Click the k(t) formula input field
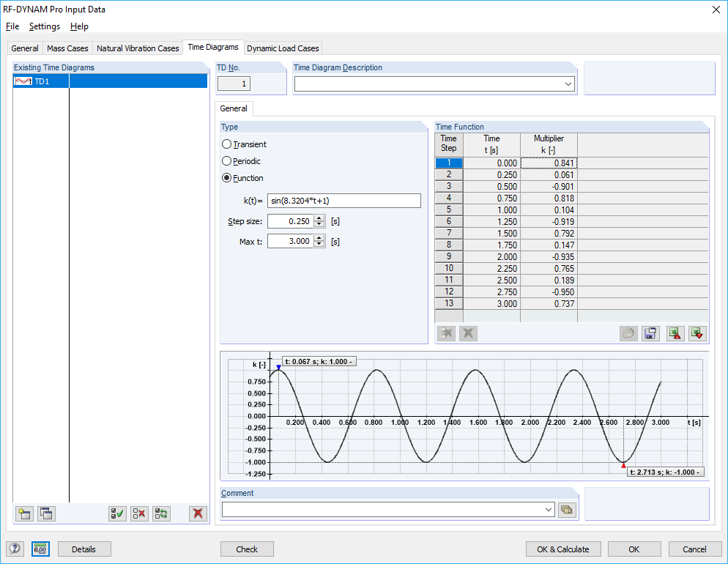Screen dimensions: 728x564 [343, 201]
